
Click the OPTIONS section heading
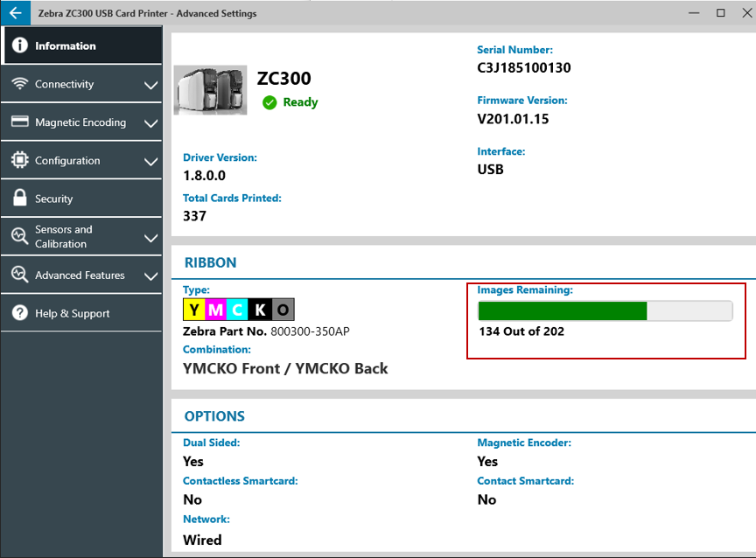coord(214,416)
